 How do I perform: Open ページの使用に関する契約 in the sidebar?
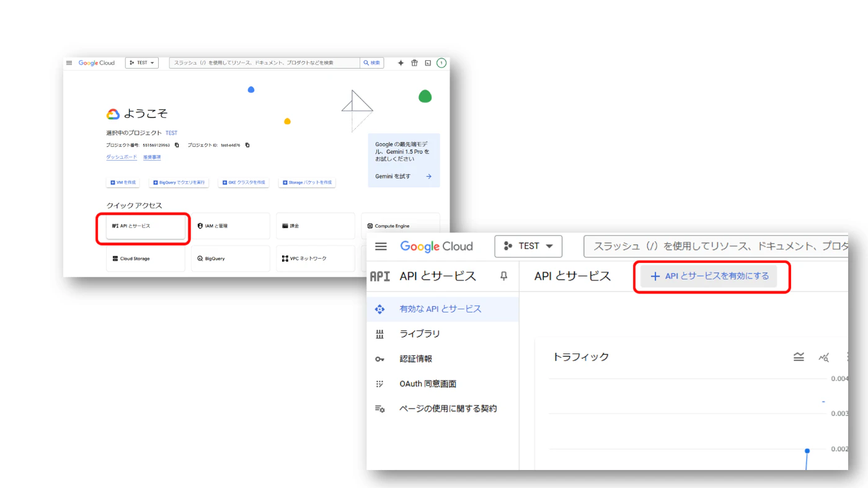tap(443, 409)
